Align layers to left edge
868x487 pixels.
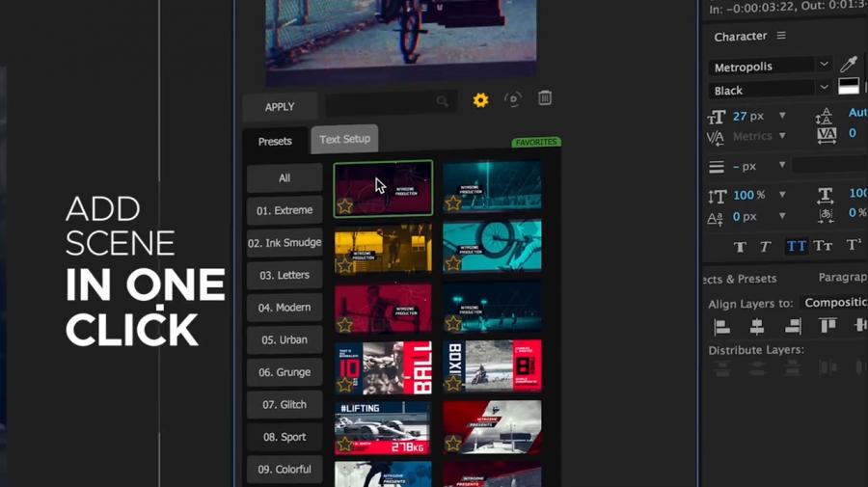(x=721, y=327)
